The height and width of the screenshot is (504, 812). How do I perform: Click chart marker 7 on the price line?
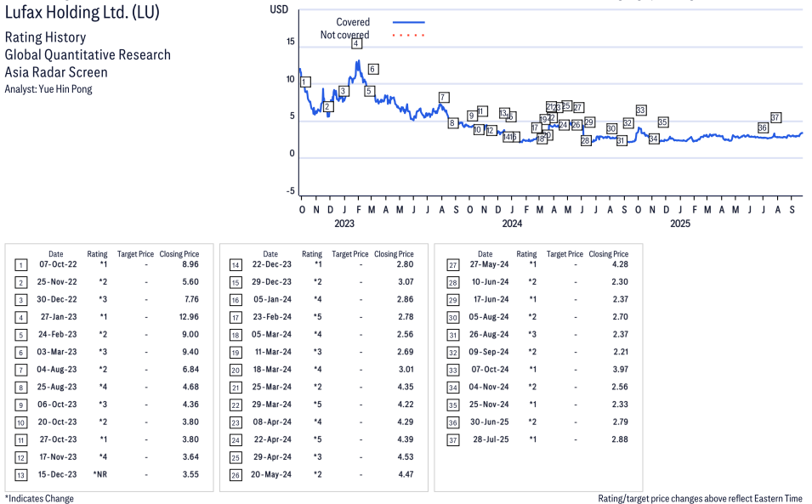[444, 97]
